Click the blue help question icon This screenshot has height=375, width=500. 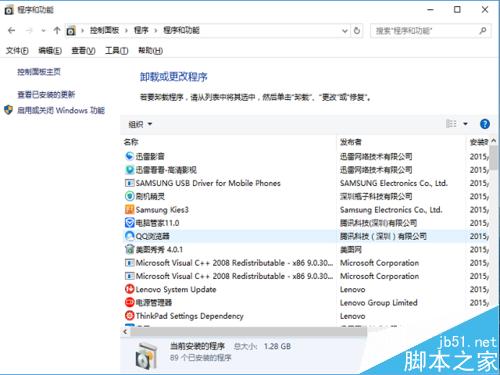pos(485,124)
